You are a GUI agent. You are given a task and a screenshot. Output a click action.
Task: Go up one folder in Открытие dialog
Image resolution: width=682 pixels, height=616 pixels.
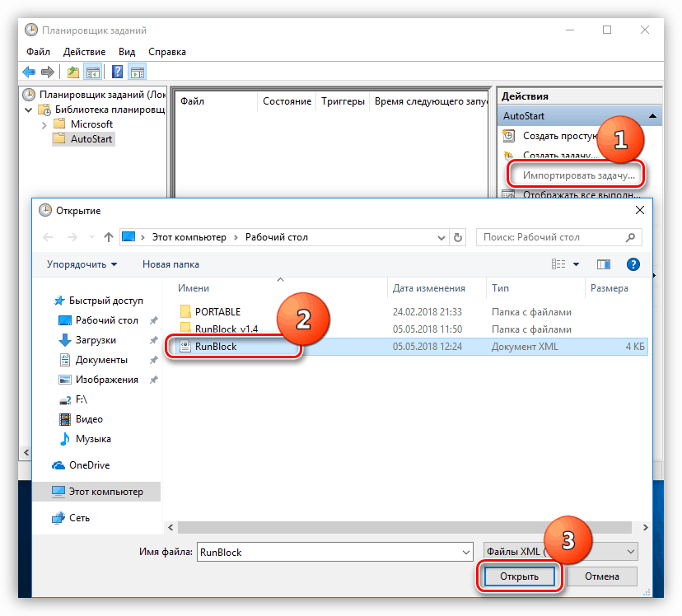(x=108, y=237)
